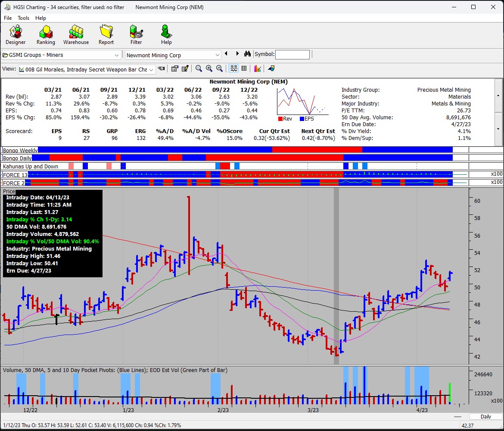This screenshot has width=504, height=431.
Task: Click the Volume pane title text
Action: click(x=115, y=370)
